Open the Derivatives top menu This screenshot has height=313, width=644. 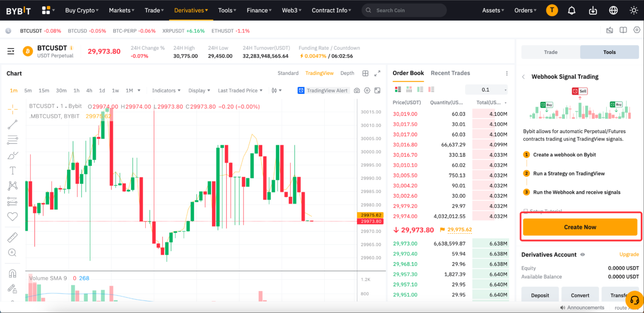tap(190, 10)
